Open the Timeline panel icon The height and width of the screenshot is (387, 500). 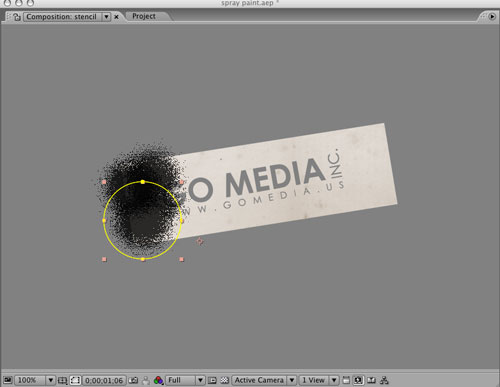tap(371, 380)
